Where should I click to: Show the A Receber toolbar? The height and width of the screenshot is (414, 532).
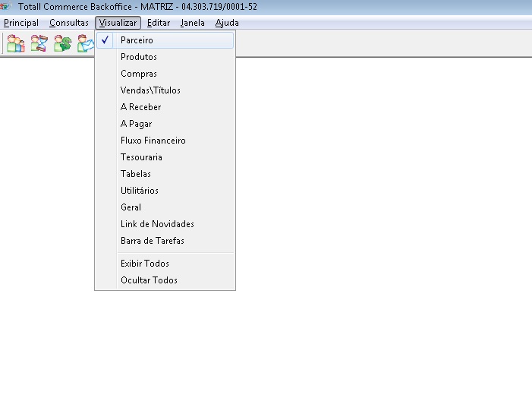point(165,107)
